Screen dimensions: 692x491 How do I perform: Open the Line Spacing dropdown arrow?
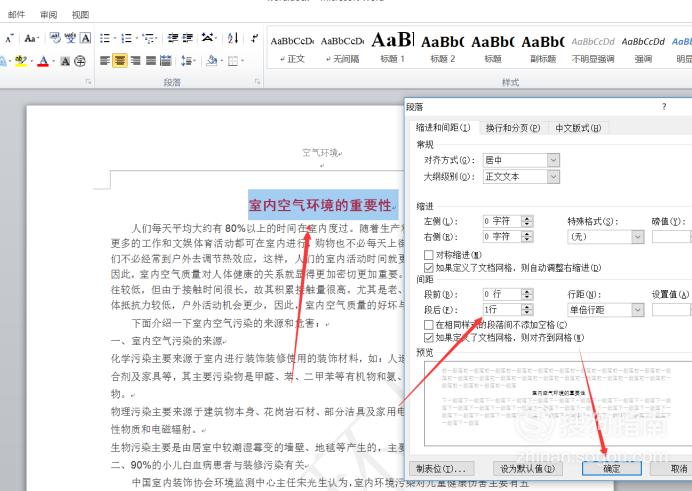pos(195,61)
